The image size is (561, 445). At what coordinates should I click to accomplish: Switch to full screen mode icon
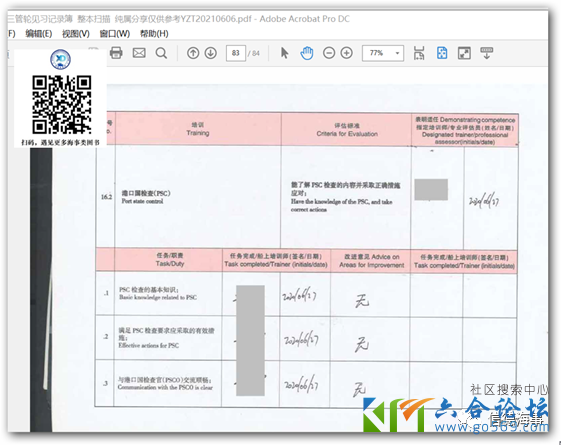point(464,53)
